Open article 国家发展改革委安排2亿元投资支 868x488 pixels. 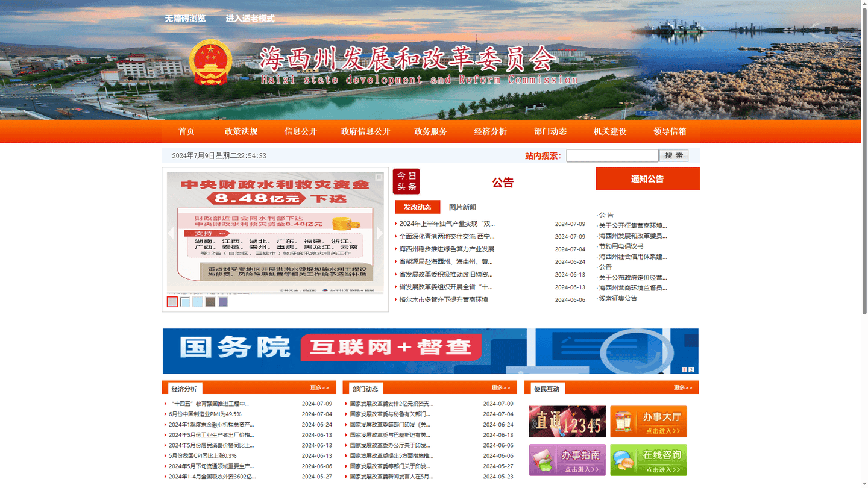(x=392, y=404)
